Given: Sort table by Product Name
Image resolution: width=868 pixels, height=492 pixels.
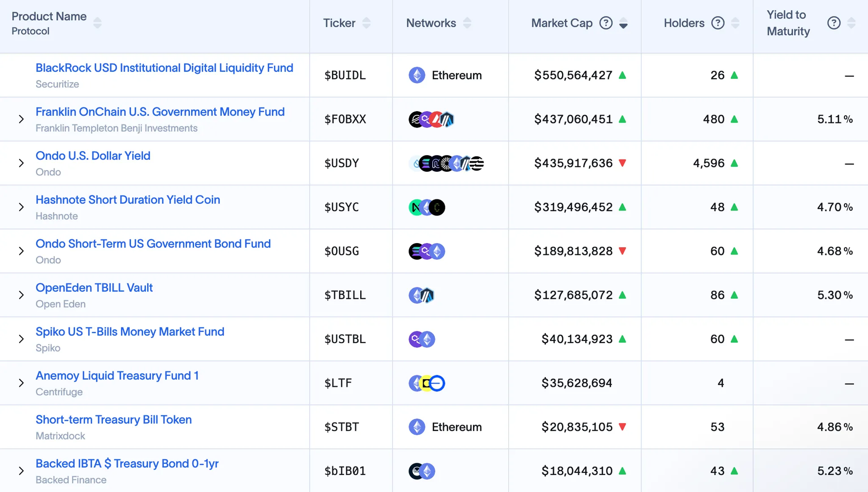Looking at the screenshot, I should (97, 23).
